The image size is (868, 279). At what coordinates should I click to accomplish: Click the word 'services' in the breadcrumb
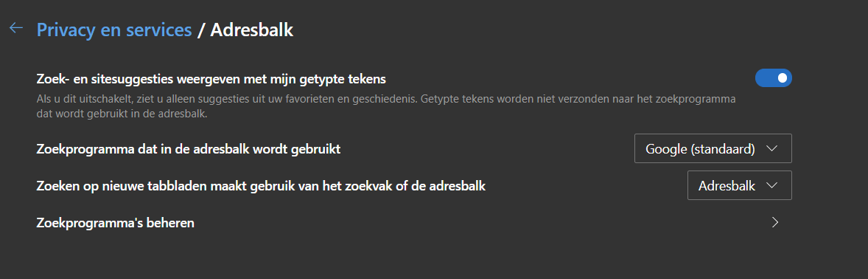coord(159,30)
